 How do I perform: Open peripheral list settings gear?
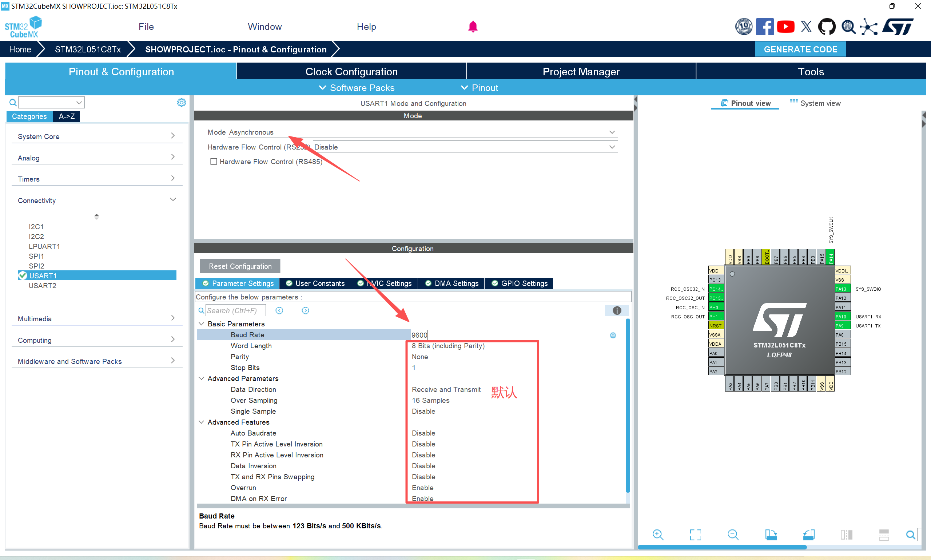click(182, 102)
